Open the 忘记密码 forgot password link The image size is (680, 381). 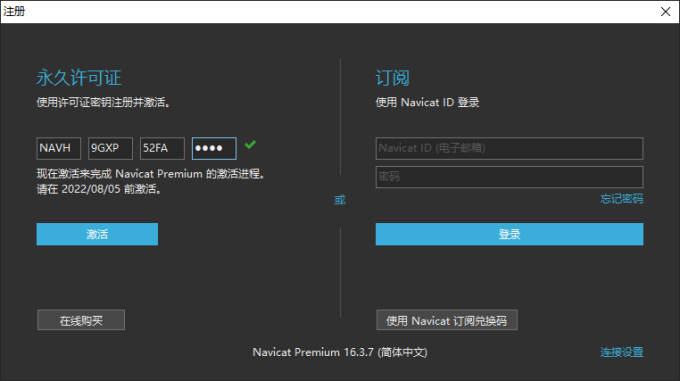coord(621,199)
